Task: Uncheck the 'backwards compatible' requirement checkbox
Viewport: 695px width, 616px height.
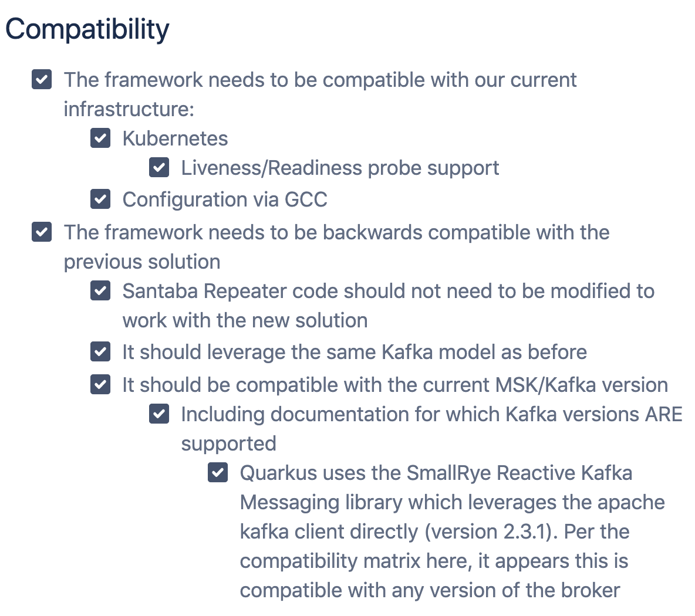Action: tap(42, 232)
